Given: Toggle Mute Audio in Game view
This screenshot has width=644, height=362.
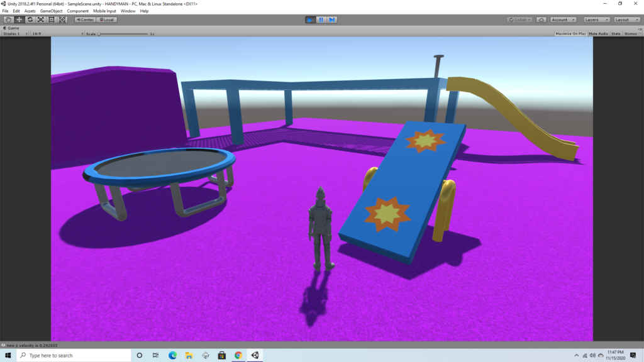Looking at the screenshot, I should (598, 33).
